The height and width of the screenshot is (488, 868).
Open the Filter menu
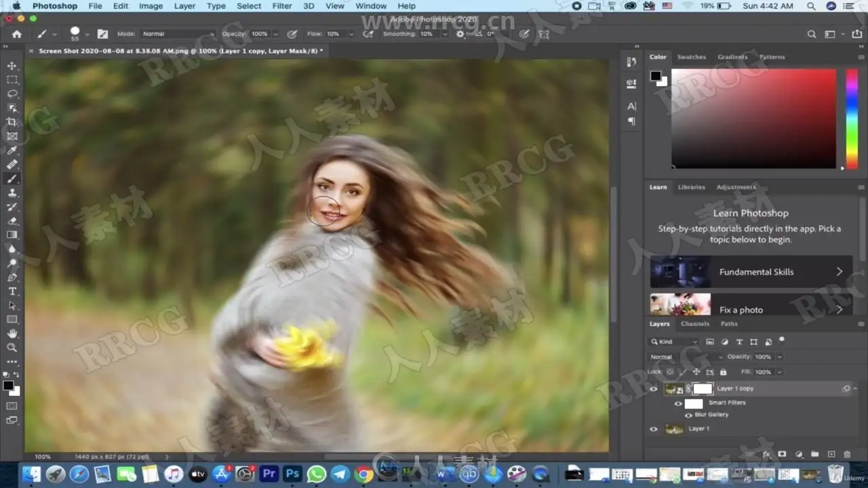[281, 6]
